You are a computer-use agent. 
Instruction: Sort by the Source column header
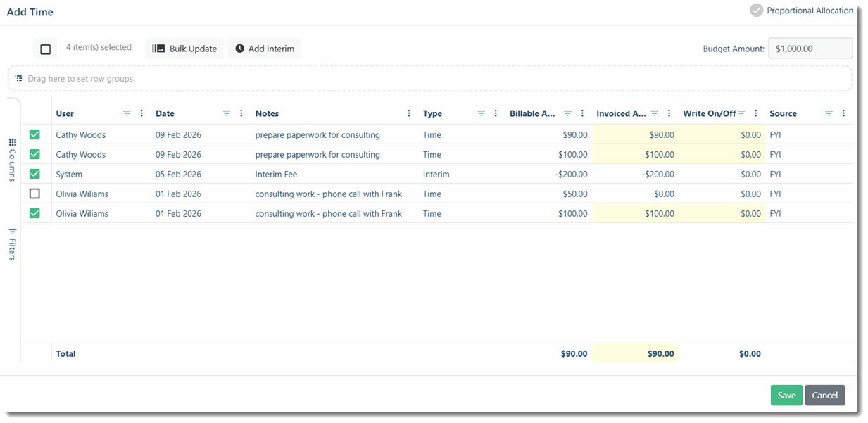(x=784, y=113)
